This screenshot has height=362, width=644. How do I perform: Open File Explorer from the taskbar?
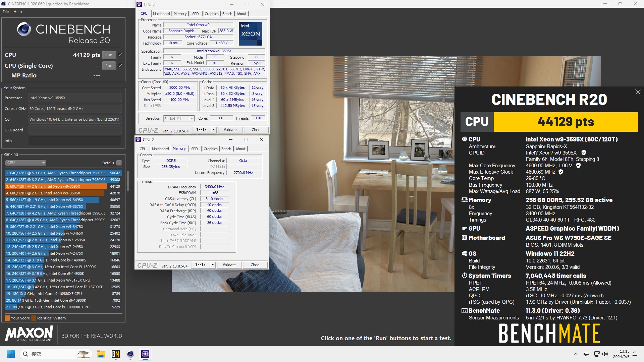pyautogui.click(x=101, y=354)
